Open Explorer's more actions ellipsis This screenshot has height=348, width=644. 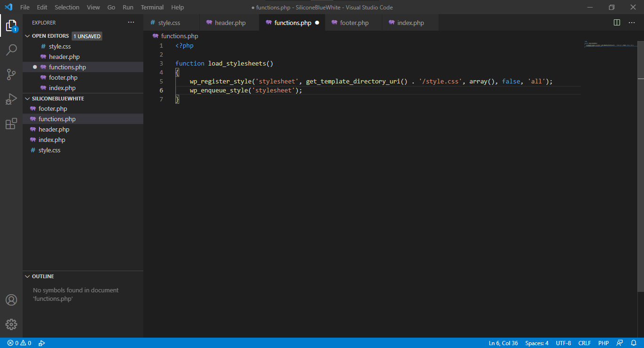131,22
